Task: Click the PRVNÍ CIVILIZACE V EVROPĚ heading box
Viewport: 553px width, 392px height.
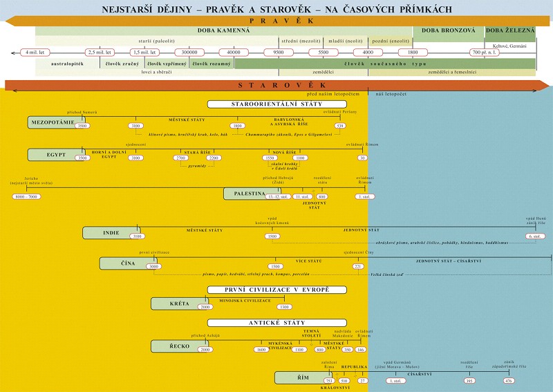Action: pyautogui.click(x=277, y=290)
